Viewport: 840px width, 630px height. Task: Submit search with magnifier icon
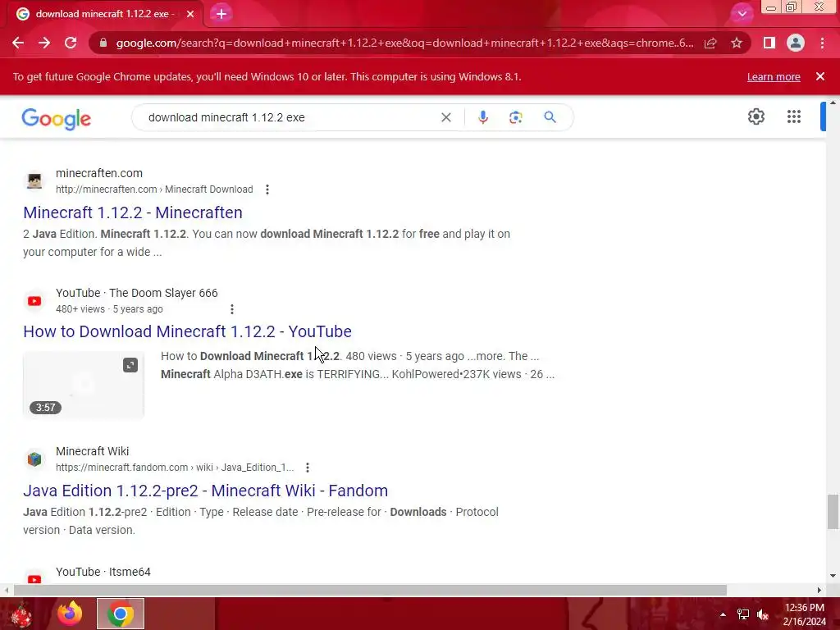click(550, 117)
